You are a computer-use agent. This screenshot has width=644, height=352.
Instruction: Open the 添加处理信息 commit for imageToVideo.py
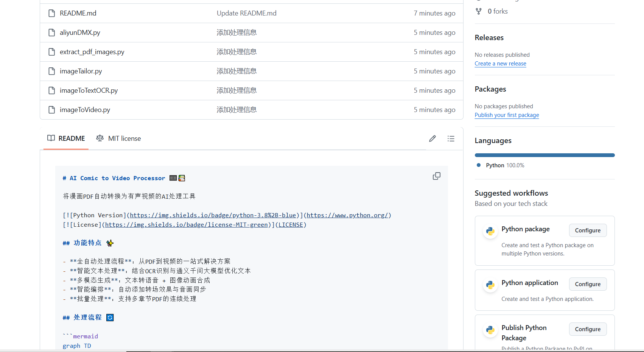pyautogui.click(x=237, y=110)
